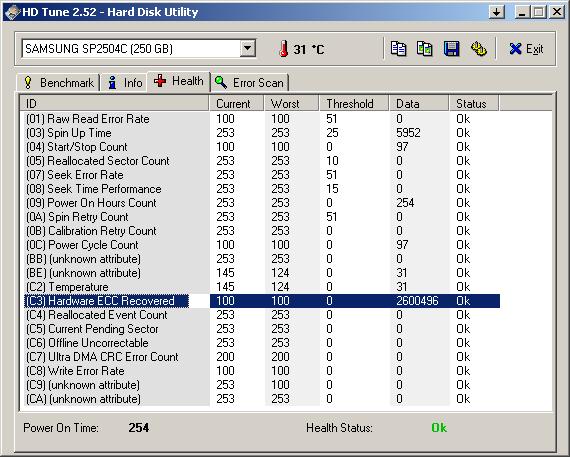Click the down-arrow tray button in title bar

point(496,12)
